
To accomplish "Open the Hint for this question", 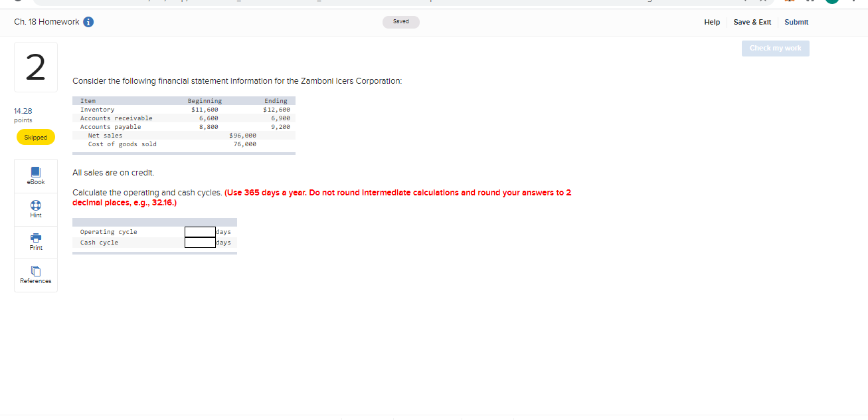I will [35, 209].
